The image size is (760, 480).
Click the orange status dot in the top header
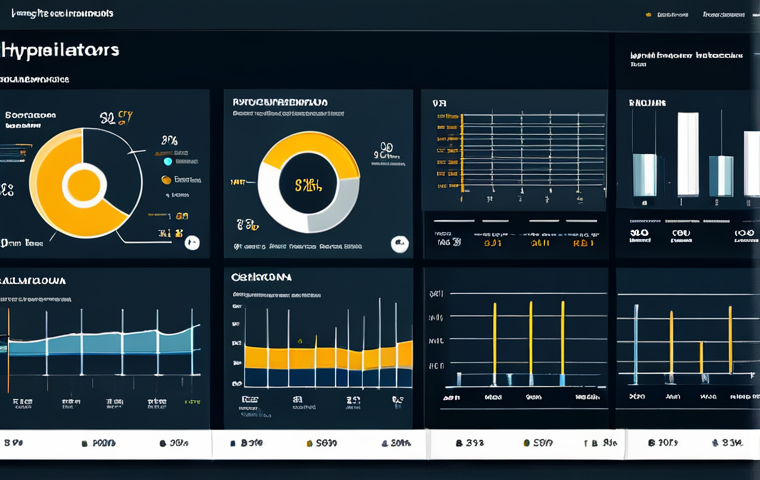click(649, 15)
